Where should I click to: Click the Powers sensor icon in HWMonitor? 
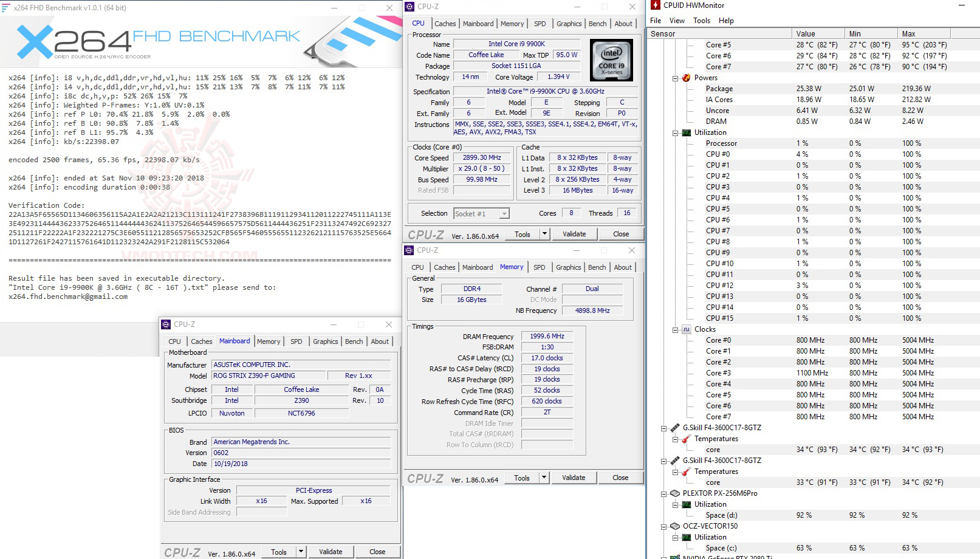687,77
